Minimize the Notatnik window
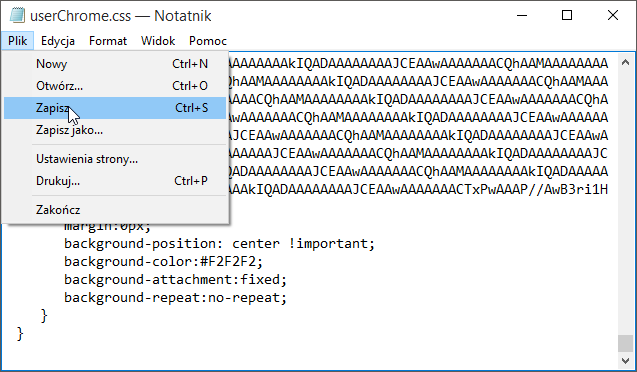This screenshot has height=372, width=637. click(522, 15)
